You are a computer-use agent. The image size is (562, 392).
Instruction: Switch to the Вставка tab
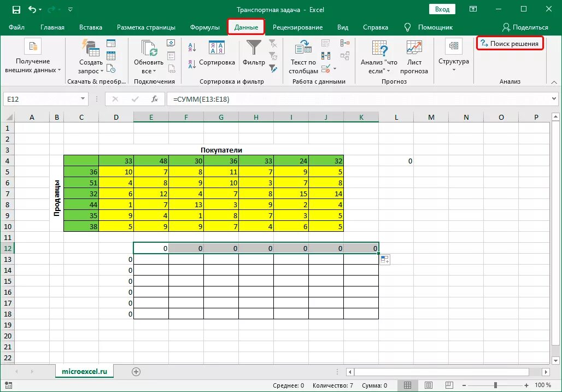pyautogui.click(x=91, y=27)
